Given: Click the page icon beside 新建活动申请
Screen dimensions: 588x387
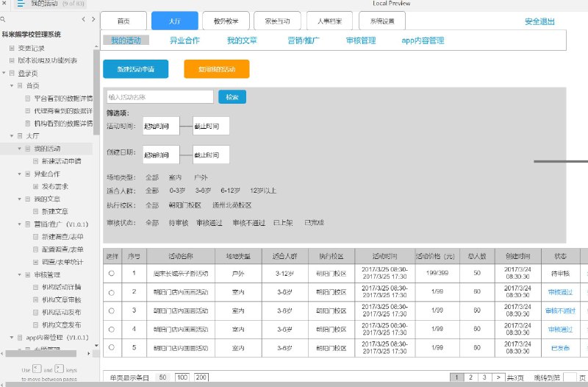Looking at the screenshot, I should (x=35, y=161).
